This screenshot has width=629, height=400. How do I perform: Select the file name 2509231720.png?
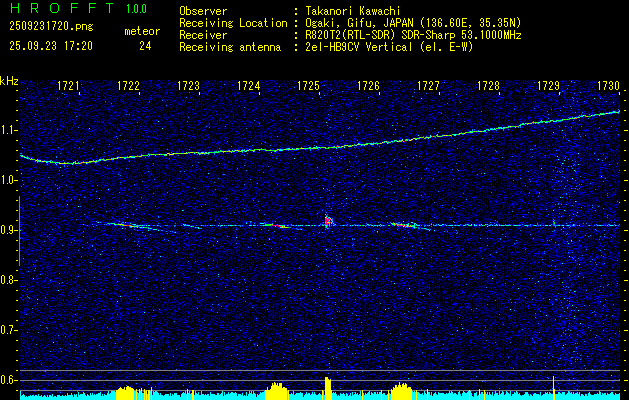46,27
